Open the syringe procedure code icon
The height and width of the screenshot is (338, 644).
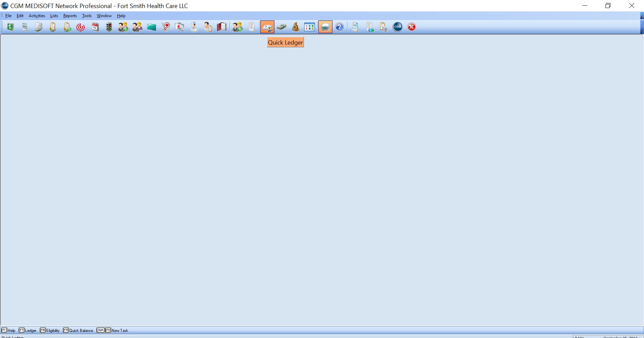coord(166,27)
